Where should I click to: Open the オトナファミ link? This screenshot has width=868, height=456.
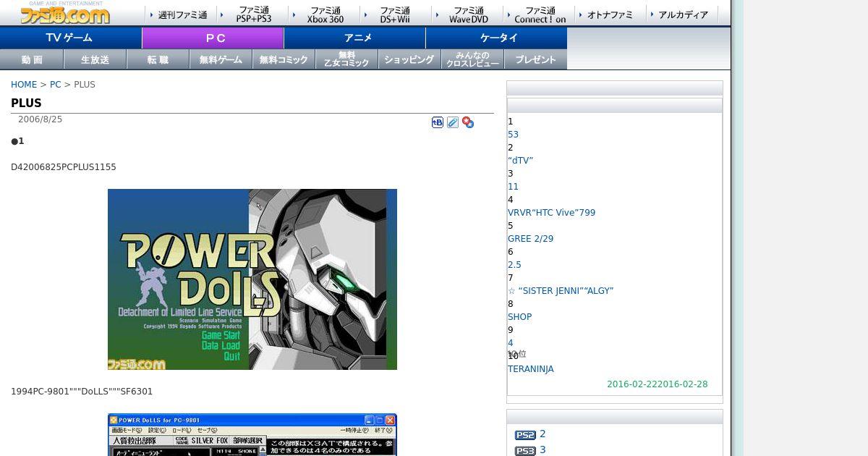tap(610, 14)
